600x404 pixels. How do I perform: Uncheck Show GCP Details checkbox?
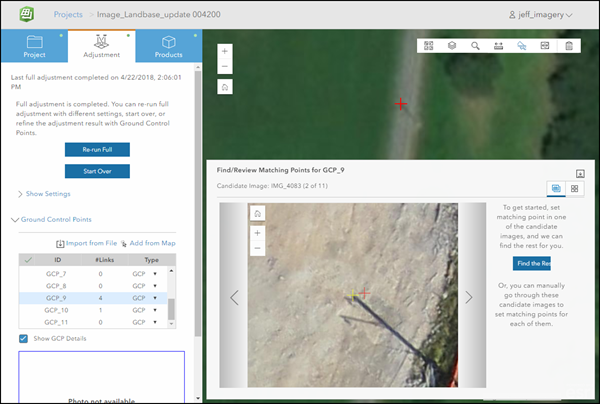click(x=24, y=339)
